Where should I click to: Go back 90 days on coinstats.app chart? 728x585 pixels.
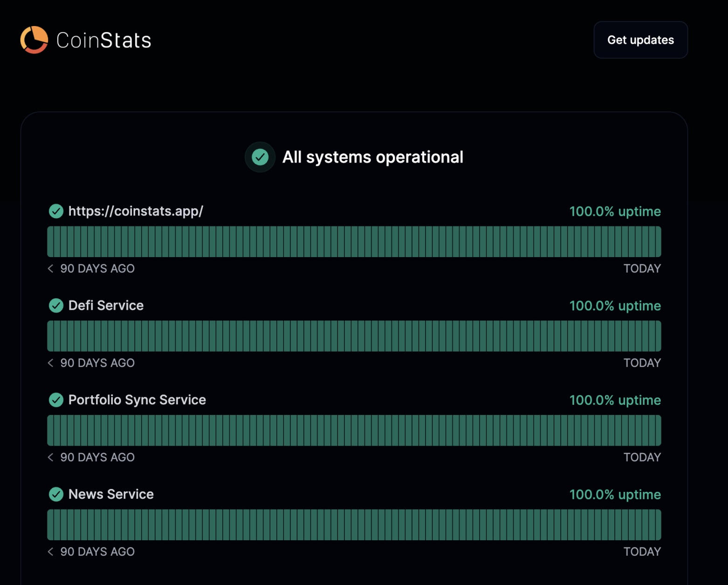tap(50, 268)
